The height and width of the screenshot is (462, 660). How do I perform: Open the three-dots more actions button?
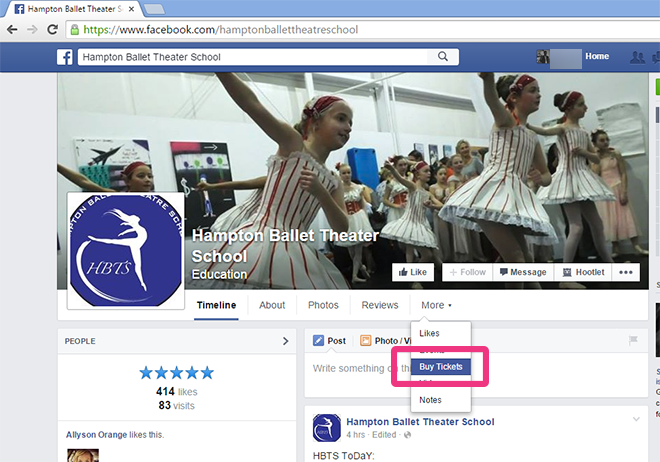tap(626, 272)
